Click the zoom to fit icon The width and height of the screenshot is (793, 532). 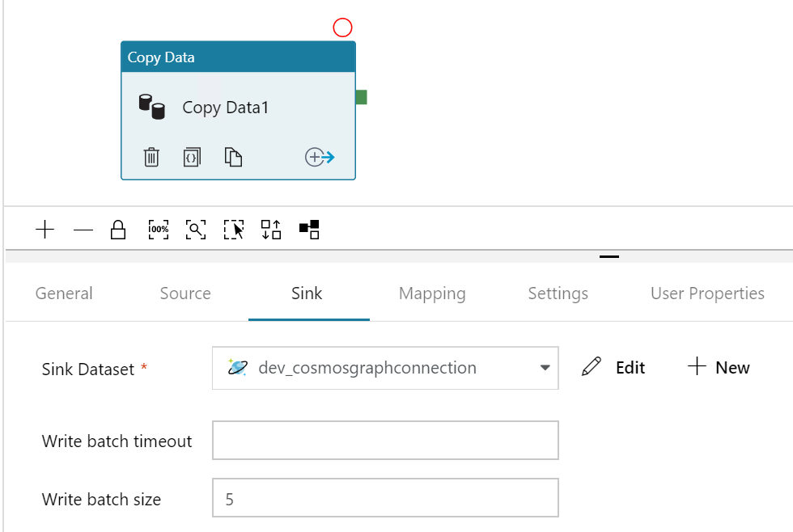pyautogui.click(x=196, y=230)
